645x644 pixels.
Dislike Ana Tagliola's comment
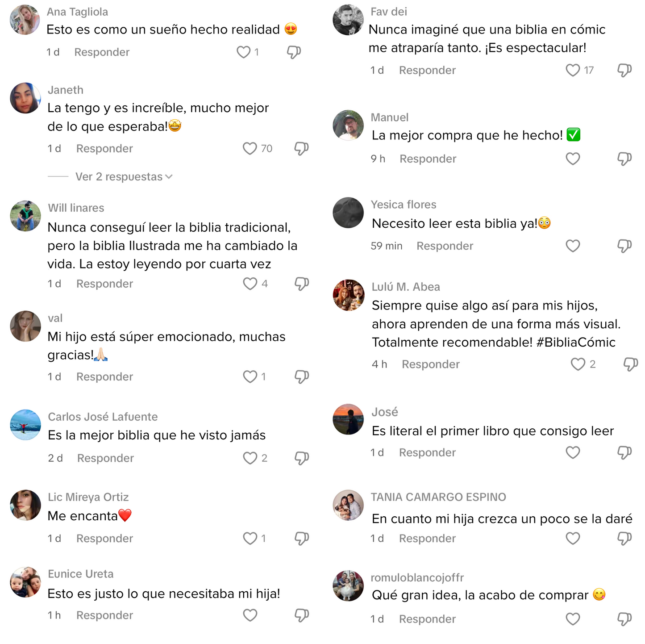point(294,52)
